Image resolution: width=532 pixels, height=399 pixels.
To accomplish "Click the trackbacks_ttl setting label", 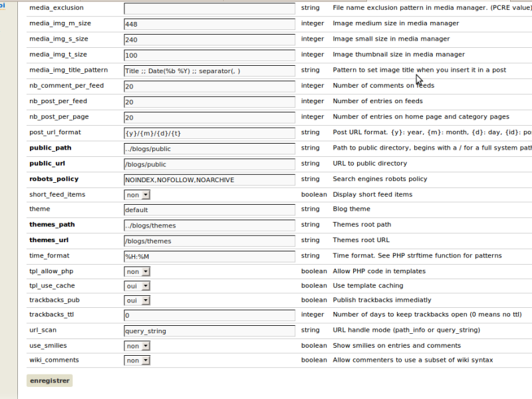I will pos(52,315).
